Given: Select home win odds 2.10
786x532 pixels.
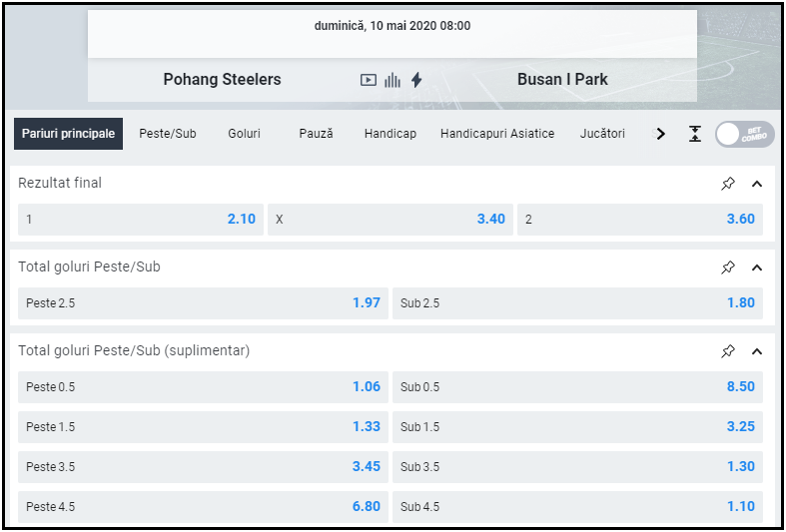Looking at the screenshot, I should (141, 220).
